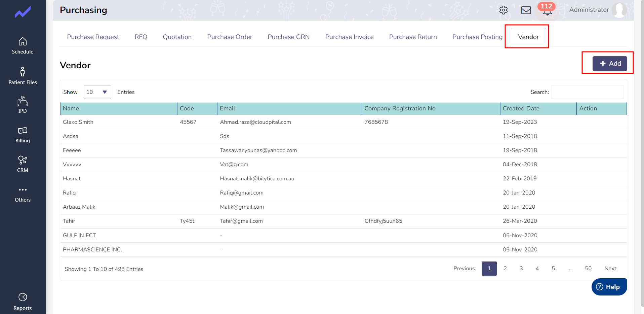This screenshot has width=644, height=314.
Task: Switch to the Purchase Request tab
Action: [x=93, y=37]
